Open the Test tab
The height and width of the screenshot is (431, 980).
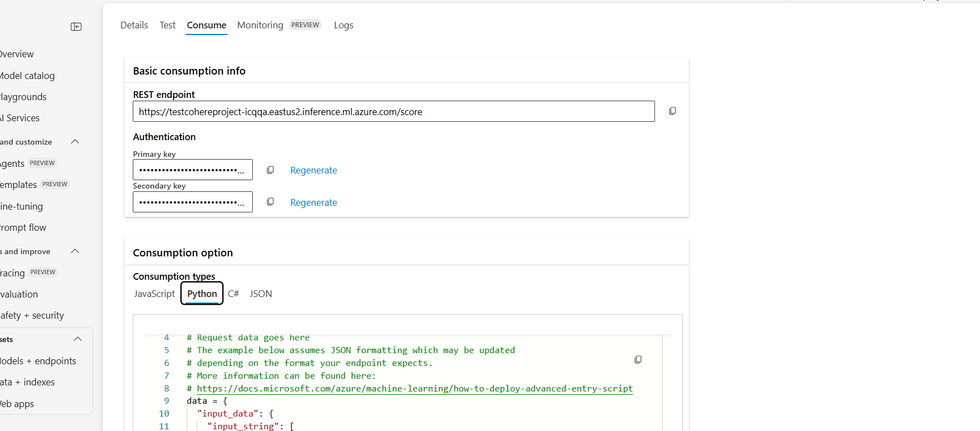(167, 25)
